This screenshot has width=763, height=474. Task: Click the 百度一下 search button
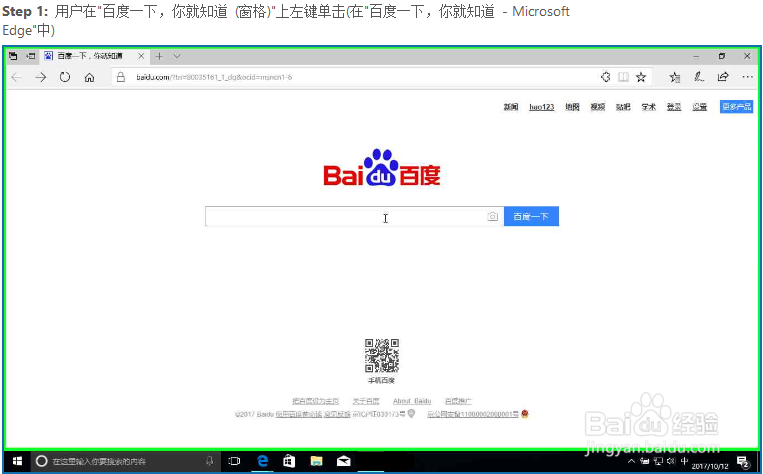click(x=531, y=217)
